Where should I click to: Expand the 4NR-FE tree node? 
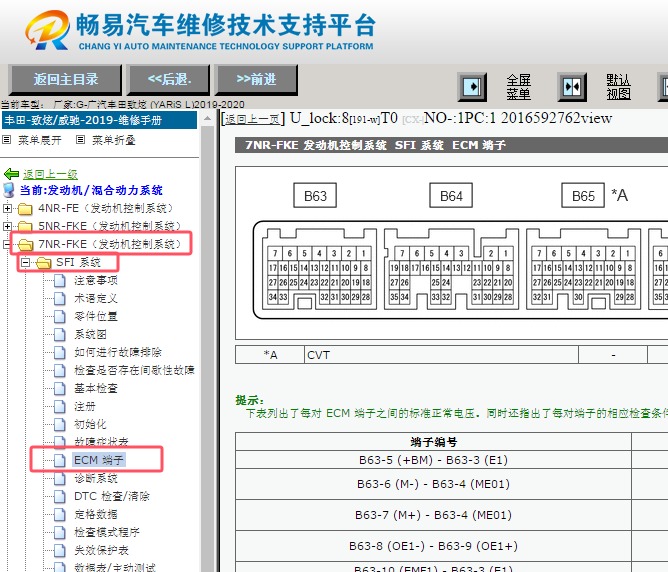coord(7,208)
